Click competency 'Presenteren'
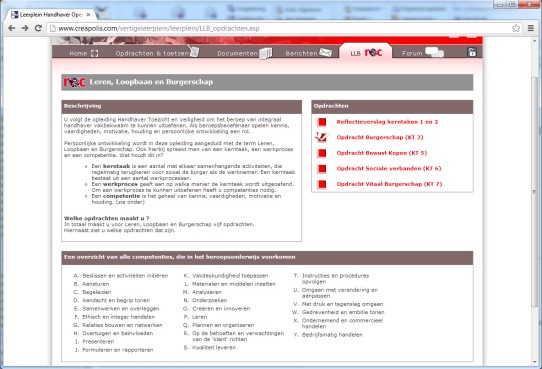Viewport: 542px width, 369px height. (98, 341)
